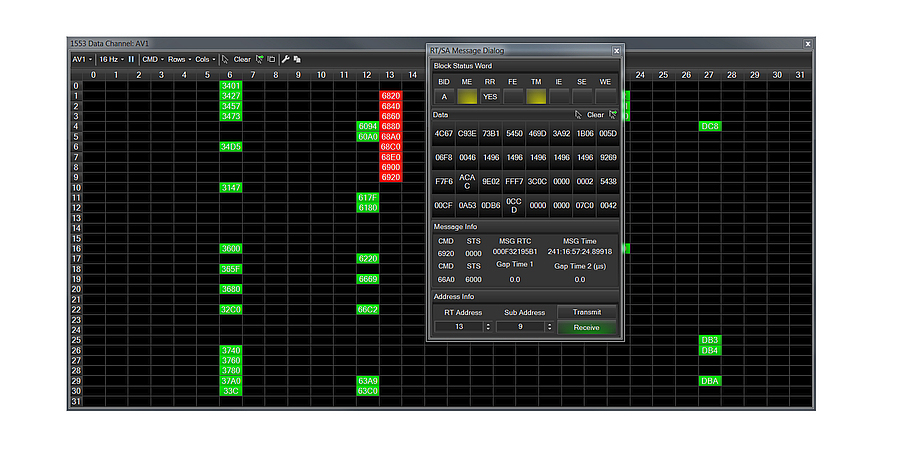Click data word 4C67
900x450 pixels.
click(444, 133)
